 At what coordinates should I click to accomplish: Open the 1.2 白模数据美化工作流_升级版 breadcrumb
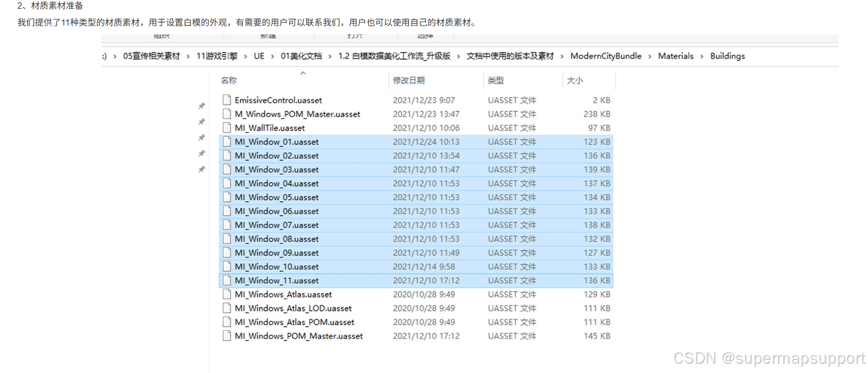[394, 56]
